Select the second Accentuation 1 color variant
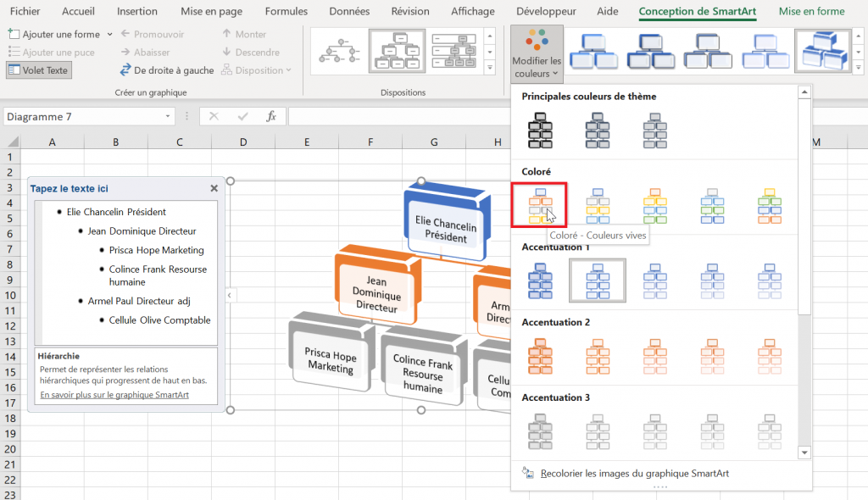The image size is (868, 500). coord(598,281)
